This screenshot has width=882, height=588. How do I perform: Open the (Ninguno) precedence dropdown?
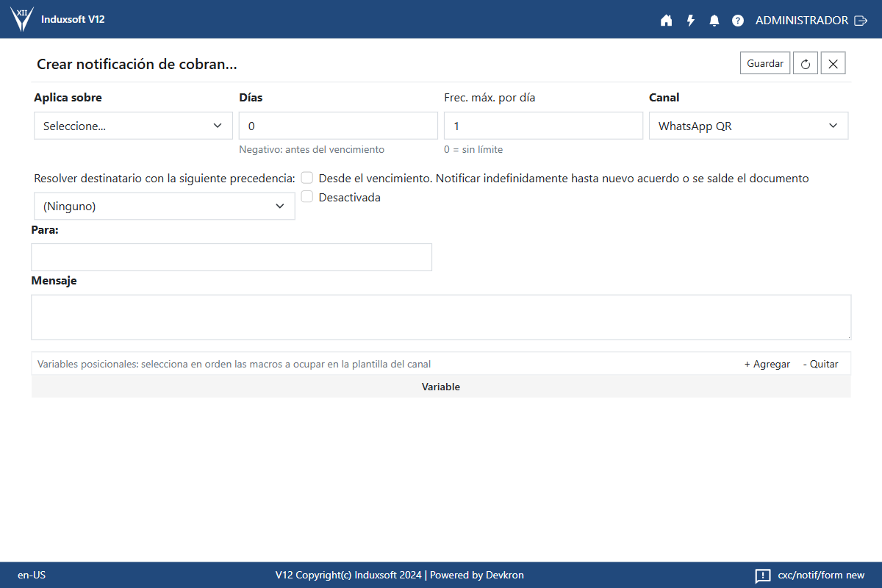coord(165,207)
